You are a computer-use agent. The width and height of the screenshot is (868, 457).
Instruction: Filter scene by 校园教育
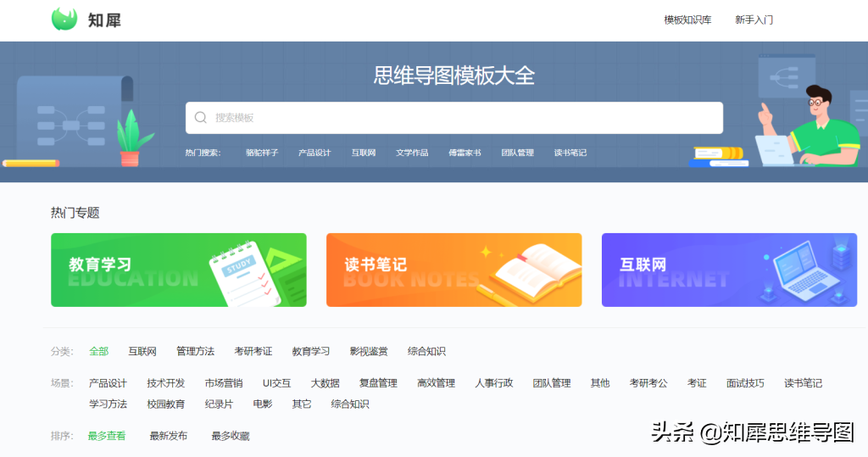(x=166, y=404)
